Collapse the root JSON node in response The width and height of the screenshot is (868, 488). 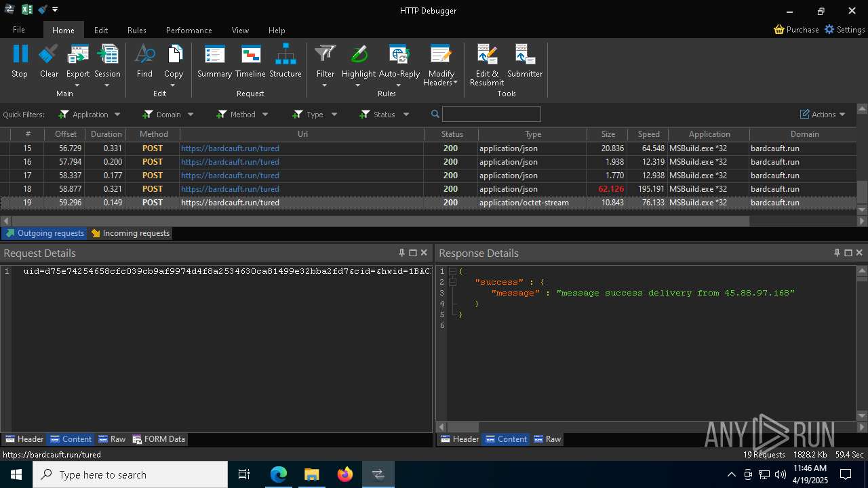pos(452,271)
